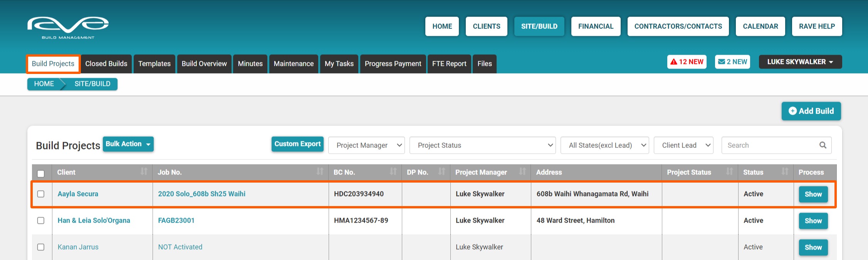This screenshot has width=868, height=260.
Task: Click Show for the Han & Leia Solo'Organa row
Action: 813,221
